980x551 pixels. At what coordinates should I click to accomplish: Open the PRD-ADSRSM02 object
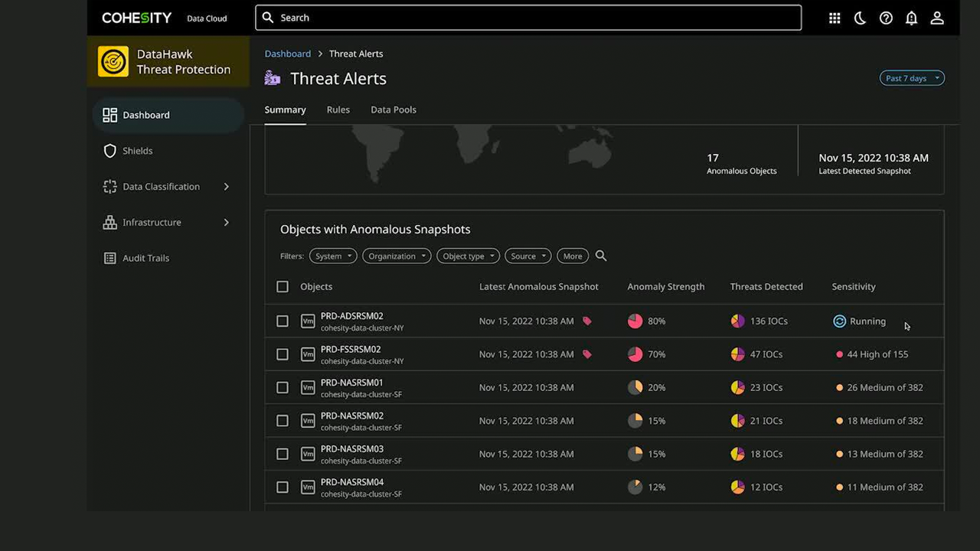click(x=352, y=316)
